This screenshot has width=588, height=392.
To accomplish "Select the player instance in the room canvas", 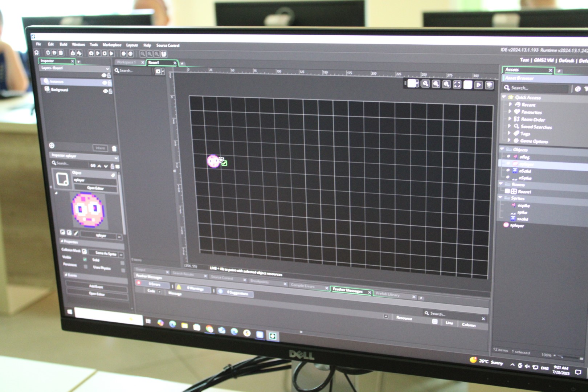I will pos(213,161).
